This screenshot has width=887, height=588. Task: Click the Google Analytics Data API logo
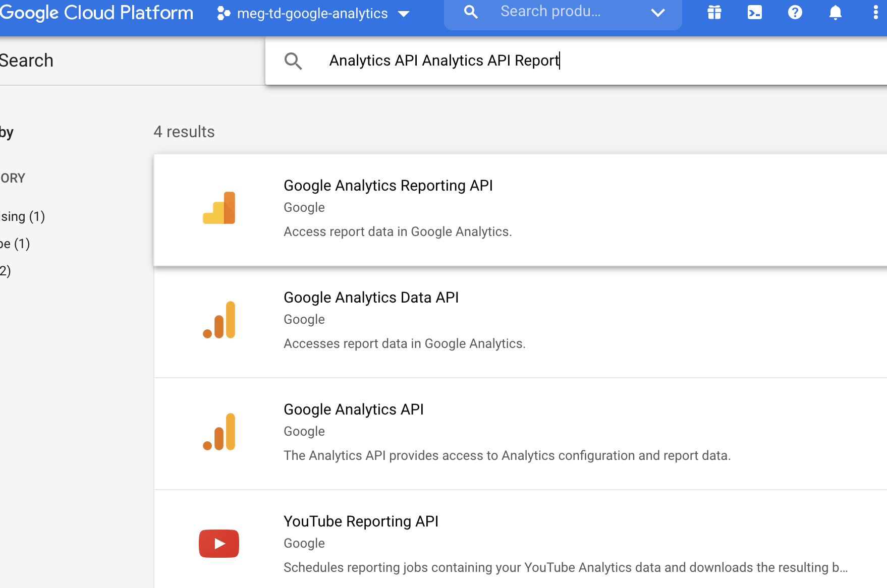(219, 320)
